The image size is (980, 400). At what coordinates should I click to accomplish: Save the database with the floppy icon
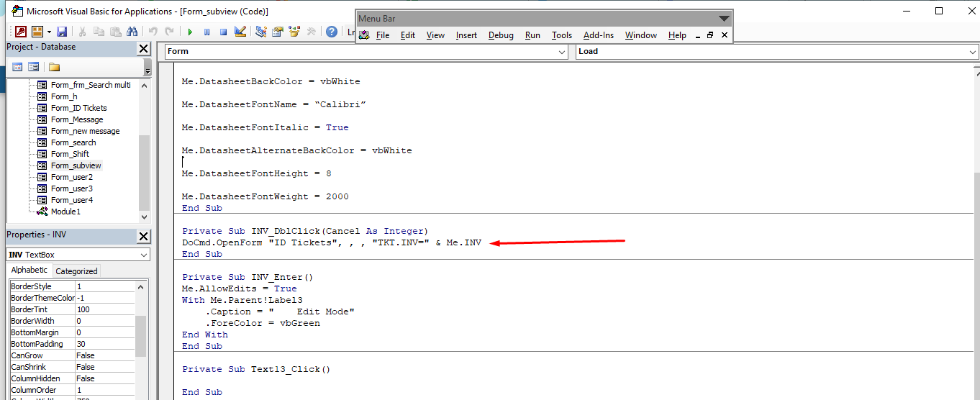(62, 32)
